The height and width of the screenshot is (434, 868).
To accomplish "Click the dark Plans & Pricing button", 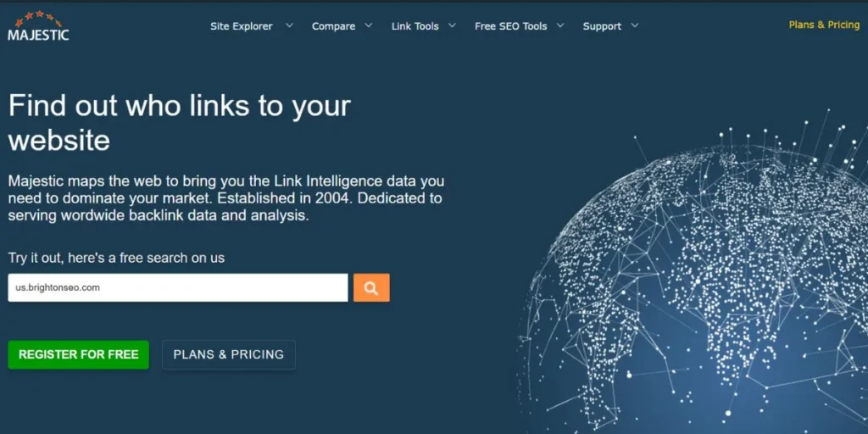I will 229,354.
